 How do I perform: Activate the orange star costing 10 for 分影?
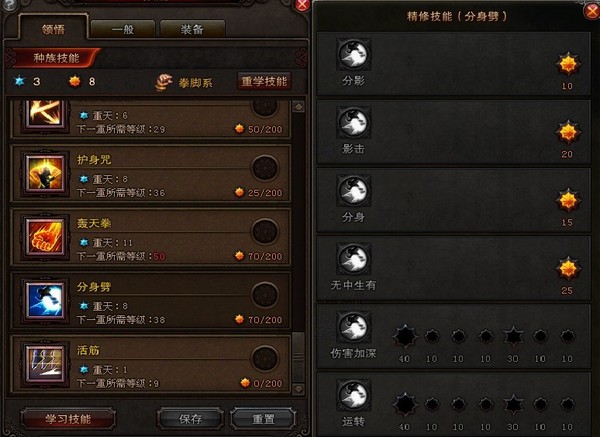tap(568, 64)
